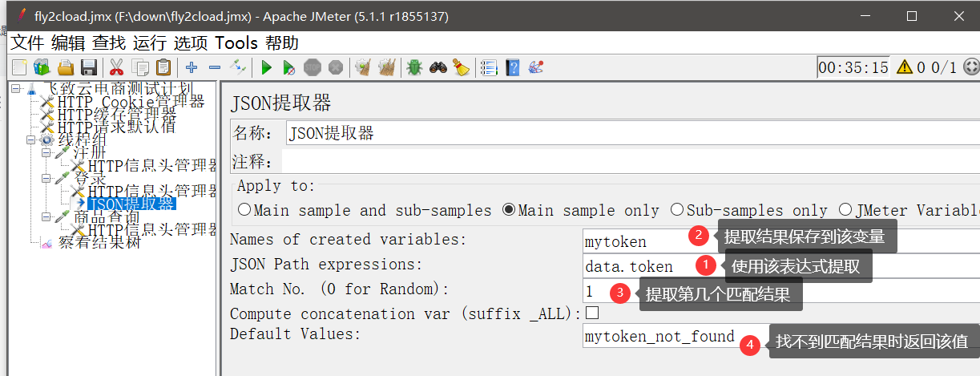The width and height of the screenshot is (980, 376).
Task: Click the last toolbar feather icon
Action: click(x=536, y=67)
